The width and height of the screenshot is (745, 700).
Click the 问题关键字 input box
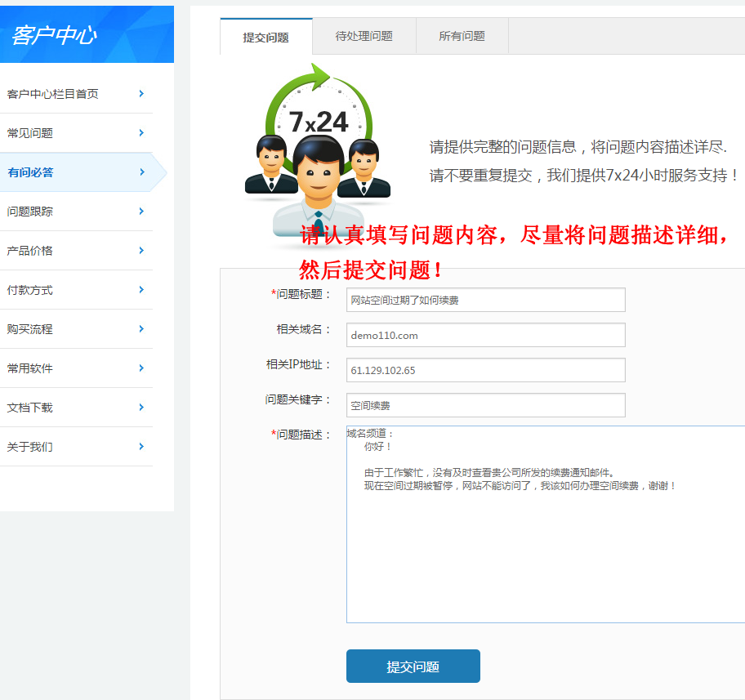pyautogui.click(x=485, y=405)
